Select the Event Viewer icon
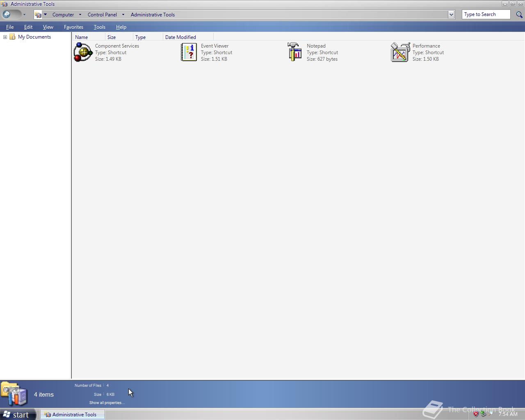The image size is (525, 420). pyautogui.click(x=189, y=52)
